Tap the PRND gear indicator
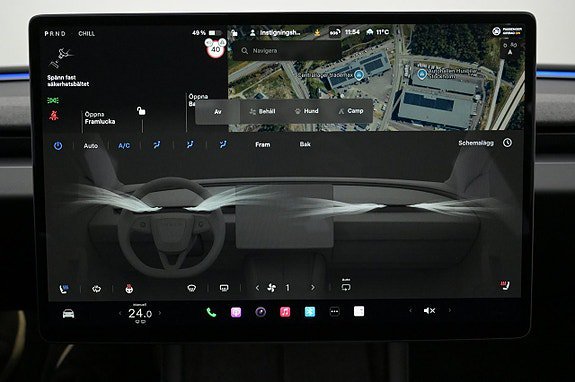The height and width of the screenshot is (382, 575). coord(55,33)
